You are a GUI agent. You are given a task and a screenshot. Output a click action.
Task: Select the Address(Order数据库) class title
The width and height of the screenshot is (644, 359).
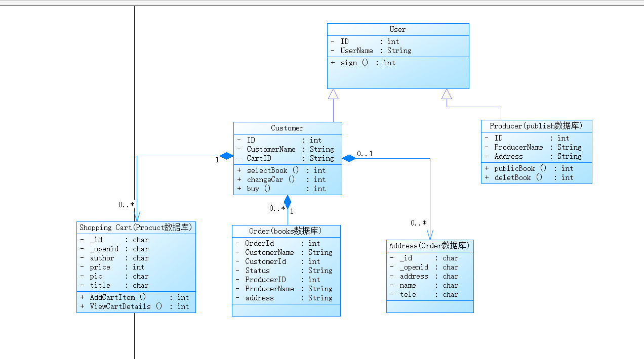(x=430, y=246)
